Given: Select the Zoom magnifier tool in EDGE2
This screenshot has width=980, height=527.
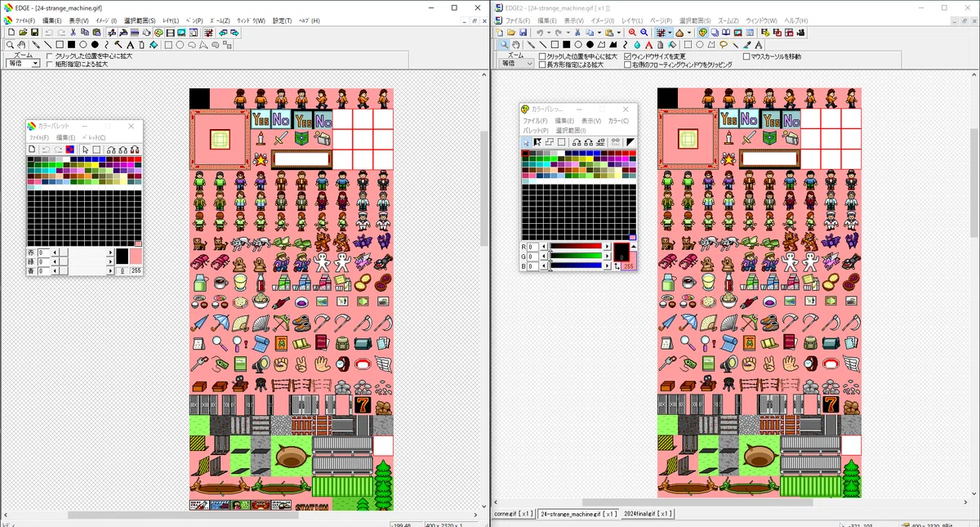Looking at the screenshot, I should (504, 44).
